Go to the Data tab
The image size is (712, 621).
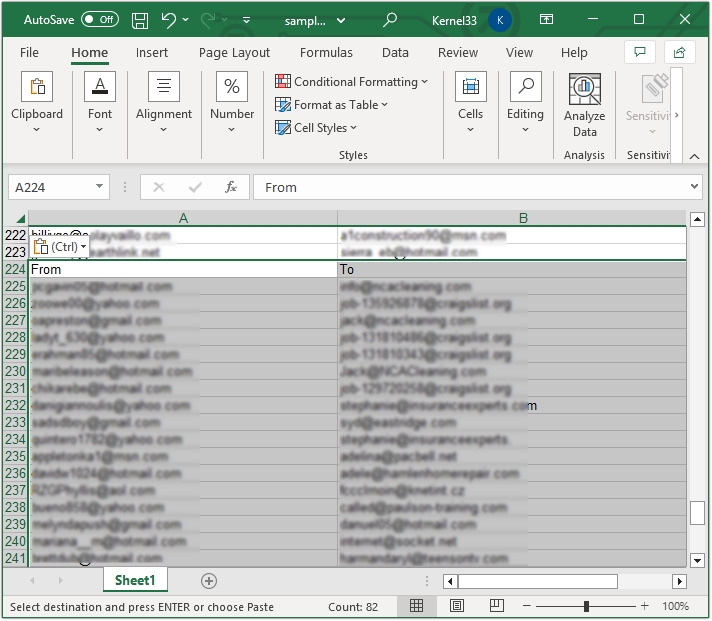395,53
